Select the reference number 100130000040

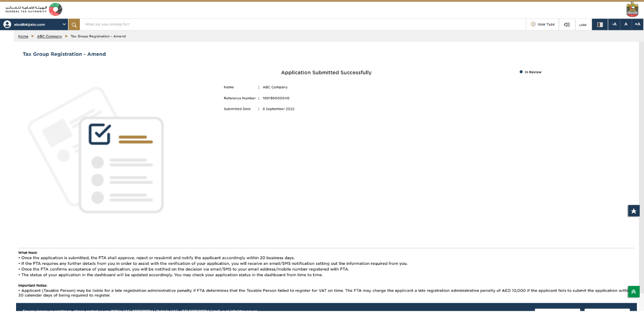[276, 98]
